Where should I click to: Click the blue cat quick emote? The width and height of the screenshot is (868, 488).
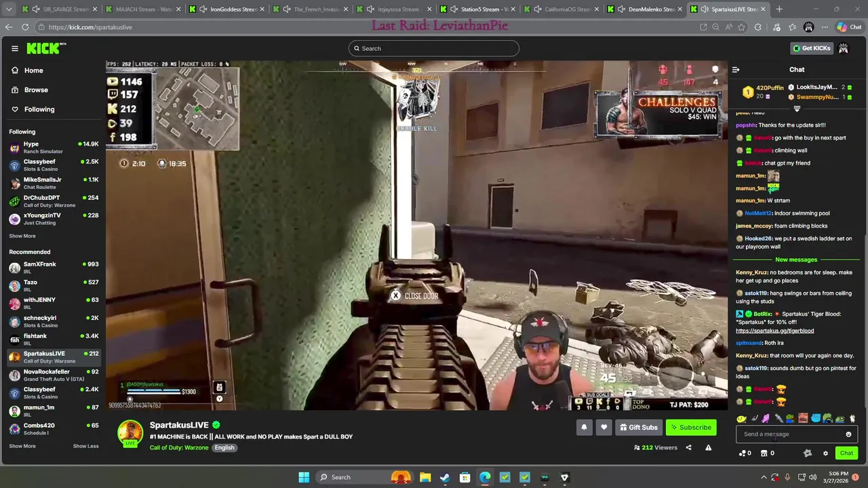tap(816, 419)
